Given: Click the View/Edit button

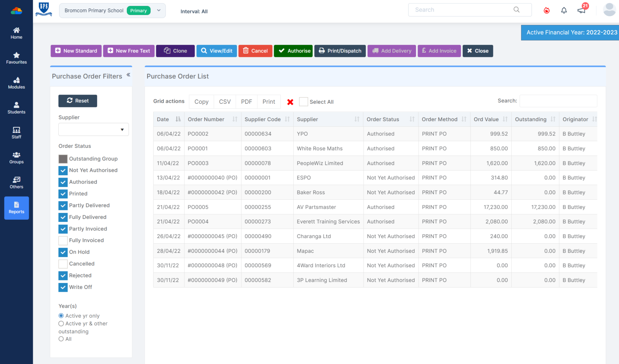Looking at the screenshot, I should 217,51.
